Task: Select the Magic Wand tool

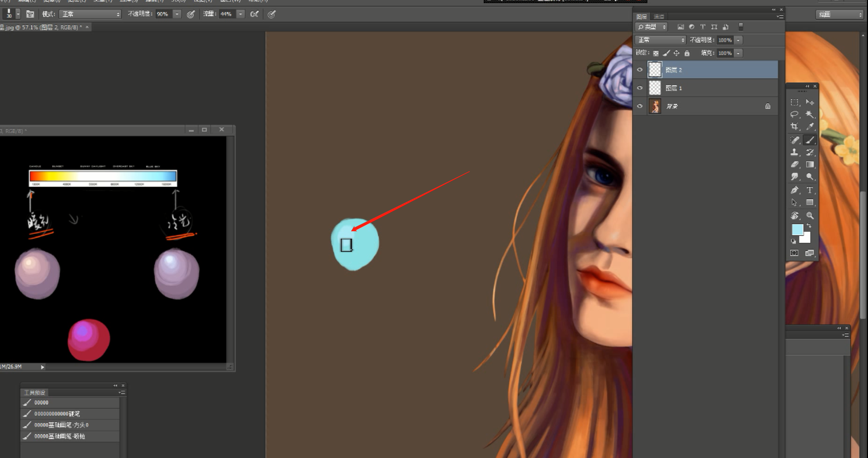Action: (810, 114)
